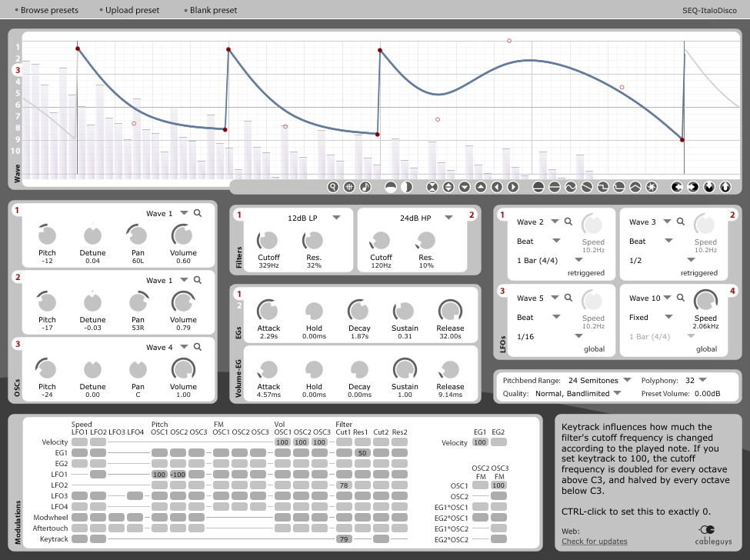Screen dimensions: 750x560
Task: Click LFO2 to Filter Cut1 slot showing 78
Action: (343, 485)
